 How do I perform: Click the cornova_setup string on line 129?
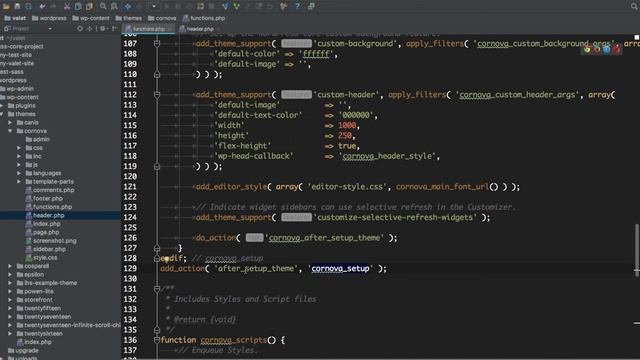[x=340, y=269]
